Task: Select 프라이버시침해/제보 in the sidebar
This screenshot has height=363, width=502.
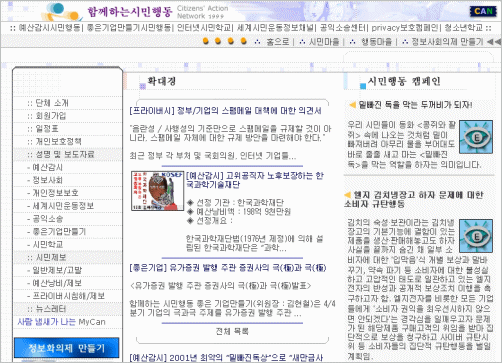Action: [x=69, y=296]
